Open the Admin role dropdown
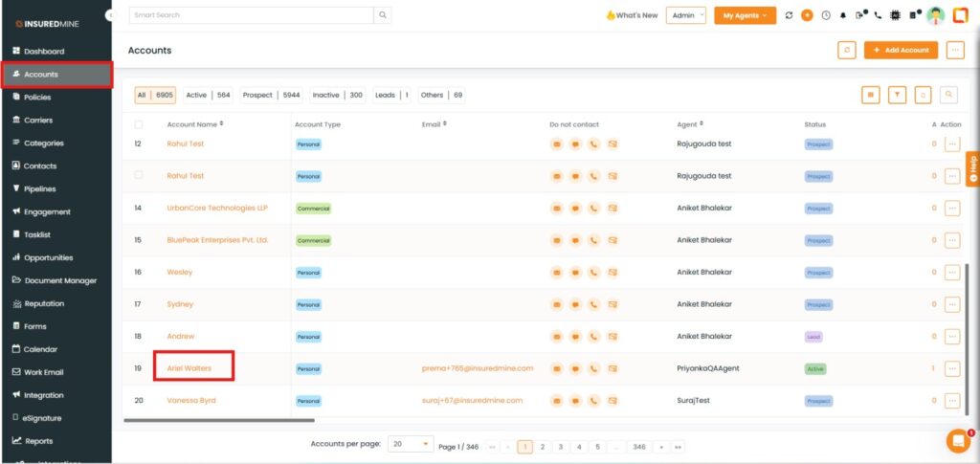 pyautogui.click(x=686, y=15)
